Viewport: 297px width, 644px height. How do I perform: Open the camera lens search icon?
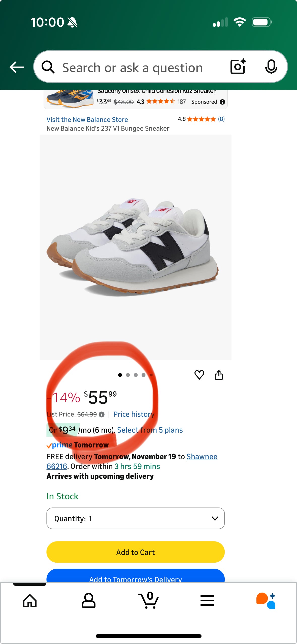[x=238, y=67]
